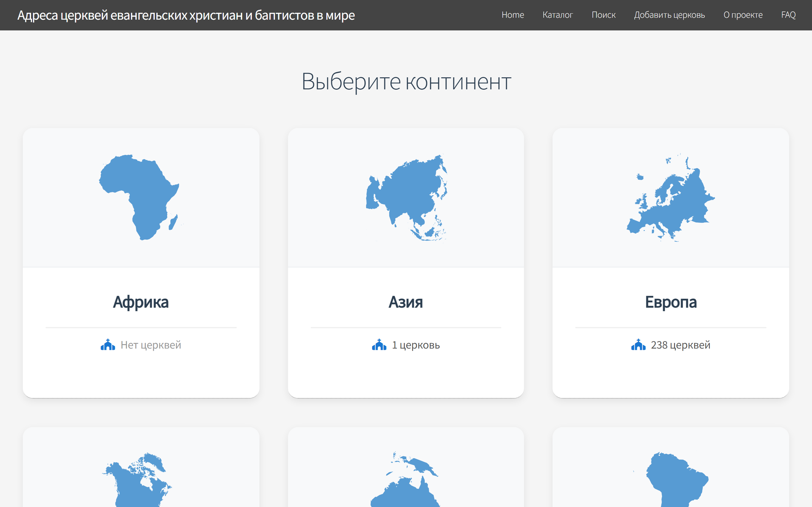
Task: Click the 238 церквей count text
Action: coord(680,345)
